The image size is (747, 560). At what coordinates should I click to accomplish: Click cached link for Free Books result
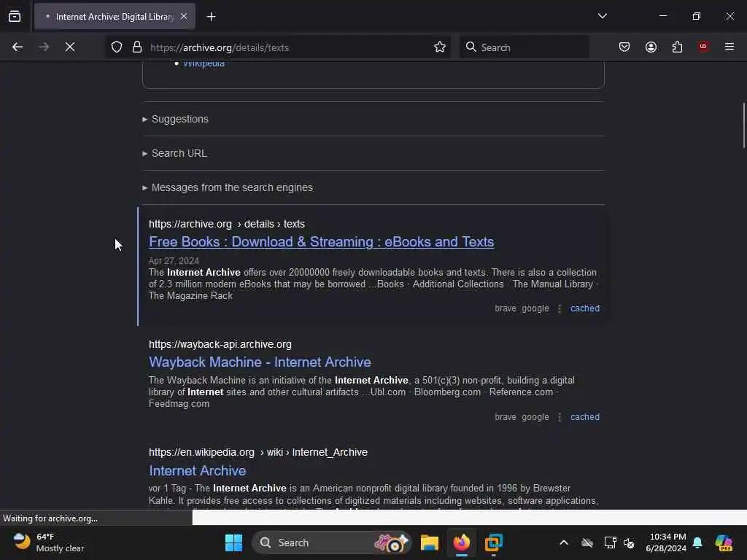tap(585, 308)
